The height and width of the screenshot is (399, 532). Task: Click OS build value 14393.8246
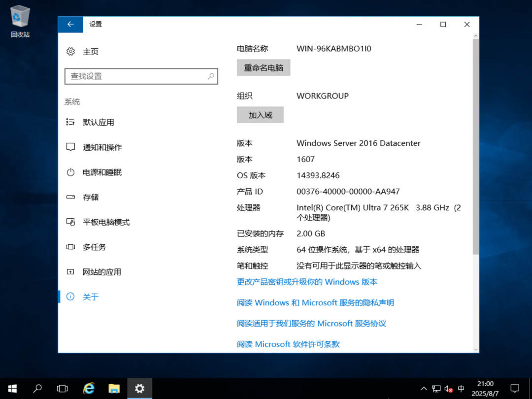(x=318, y=175)
